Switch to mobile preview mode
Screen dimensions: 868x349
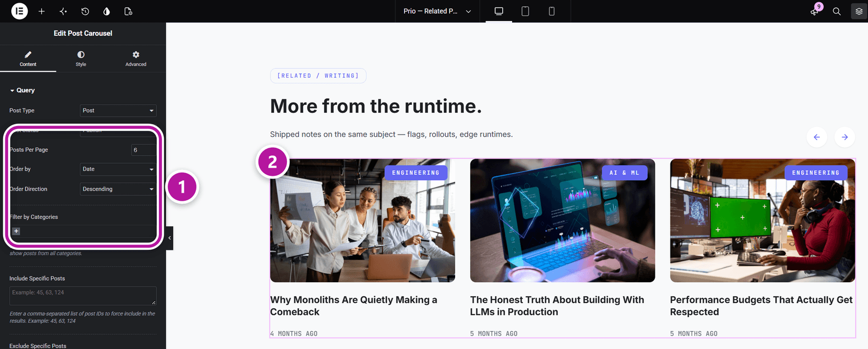(552, 11)
